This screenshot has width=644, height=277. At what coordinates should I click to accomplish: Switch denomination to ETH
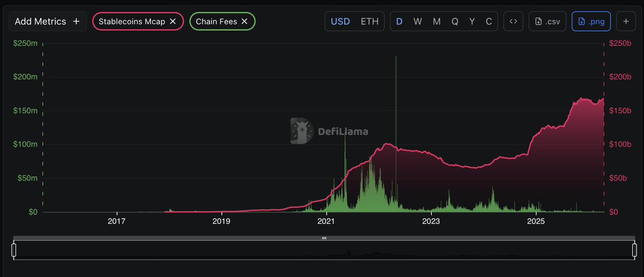pos(370,22)
